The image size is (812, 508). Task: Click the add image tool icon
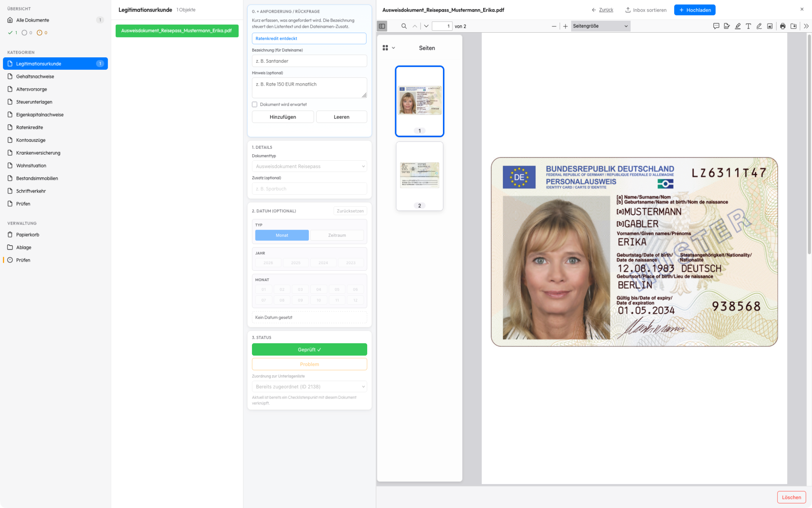coord(770,26)
